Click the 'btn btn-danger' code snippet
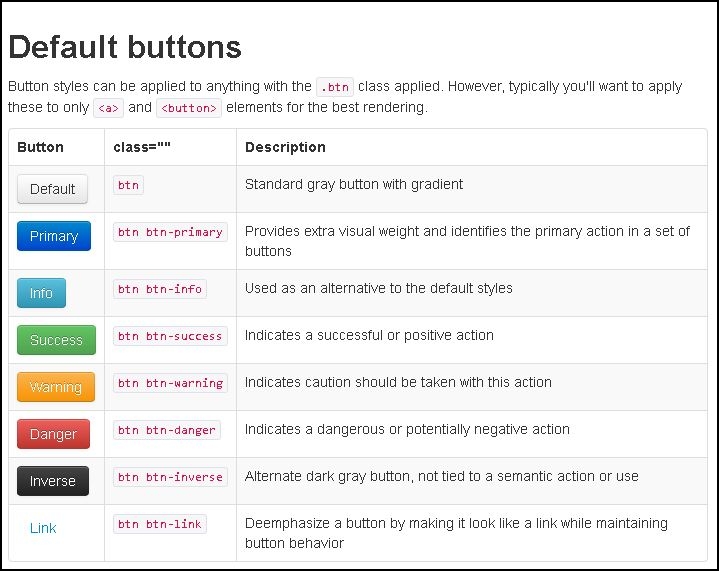Image resolution: width=719 pixels, height=571 pixels. [166, 430]
